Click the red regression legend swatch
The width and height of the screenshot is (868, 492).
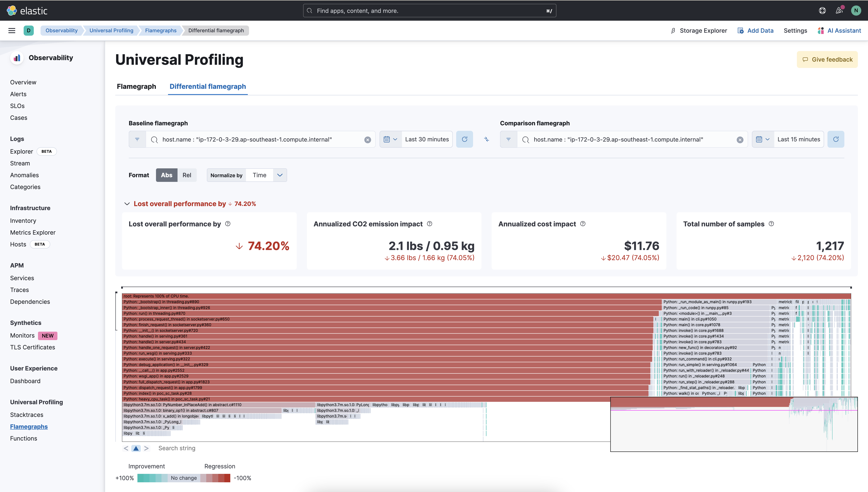[x=227, y=478]
